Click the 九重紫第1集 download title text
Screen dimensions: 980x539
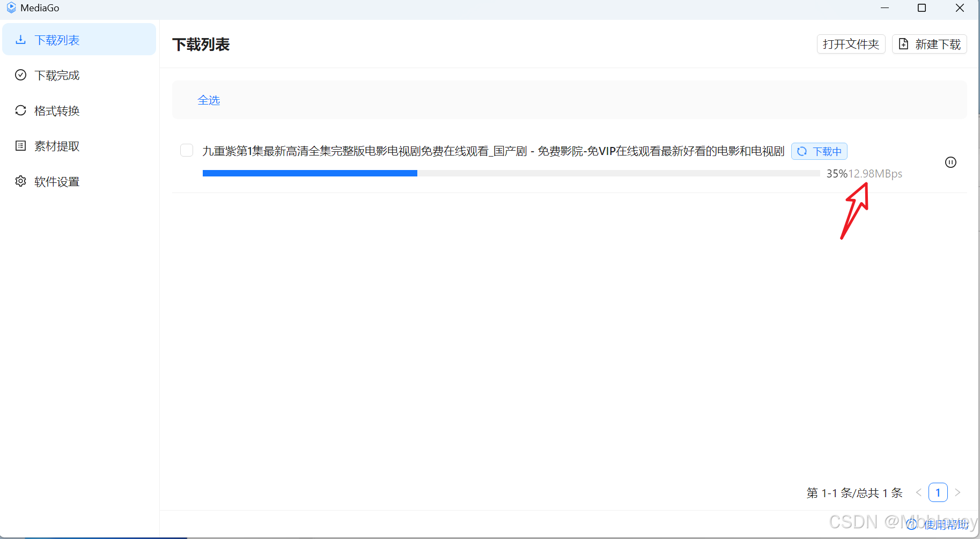[493, 151]
